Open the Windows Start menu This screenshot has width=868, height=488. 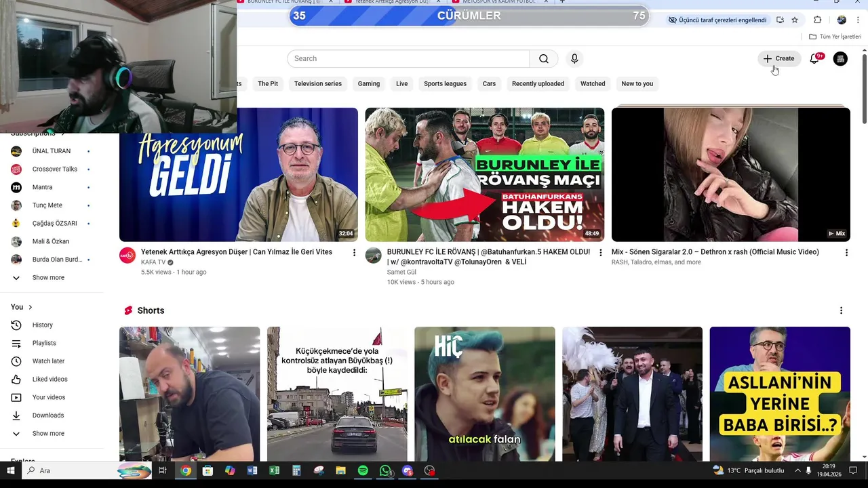click(x=11, y=470)
